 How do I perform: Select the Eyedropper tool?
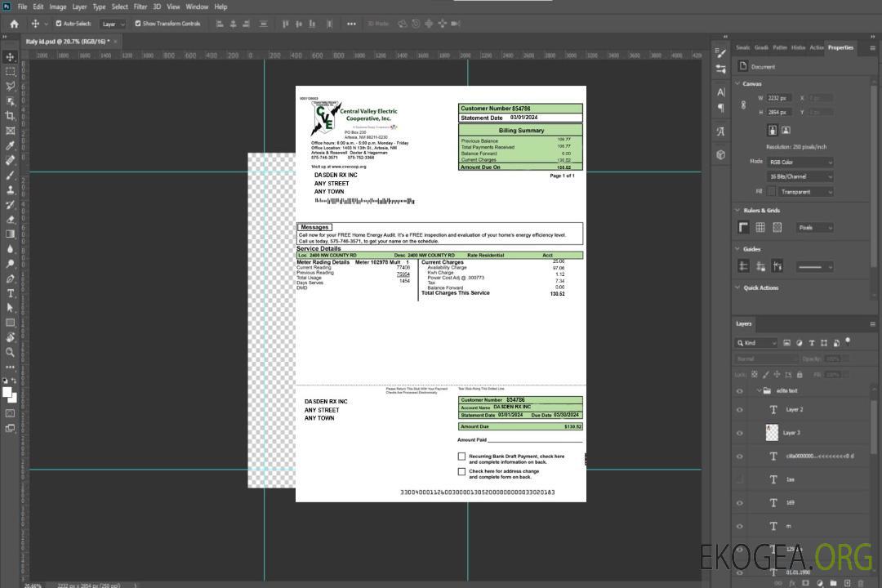pos(11,145)
